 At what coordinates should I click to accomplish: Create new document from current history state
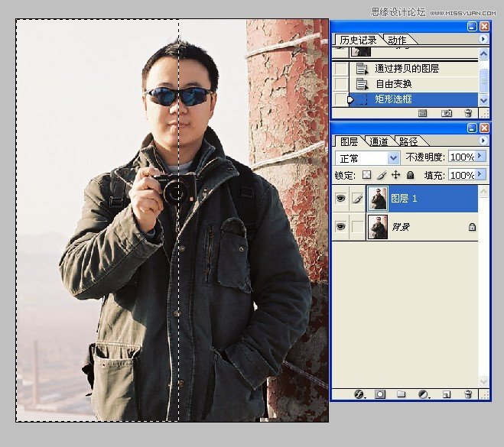coord(422,113)
